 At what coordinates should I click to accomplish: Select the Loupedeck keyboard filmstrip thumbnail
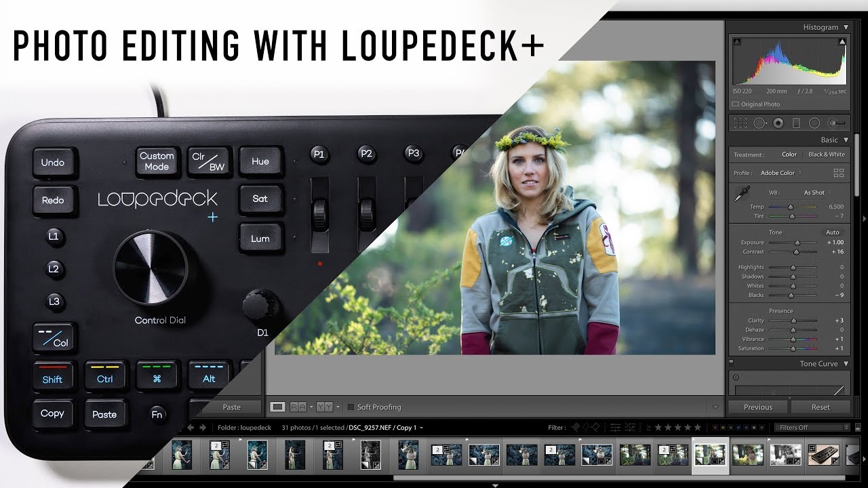(823, 454)
